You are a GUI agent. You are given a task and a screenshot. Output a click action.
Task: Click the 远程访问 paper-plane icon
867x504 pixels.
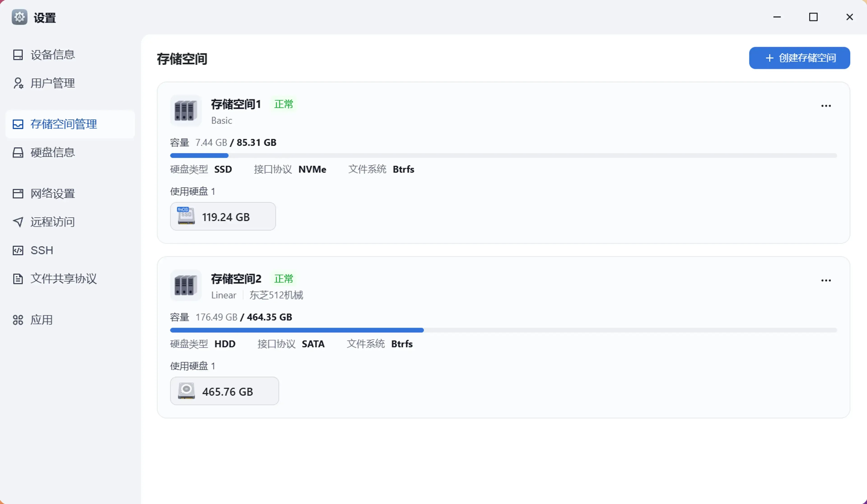point(18,222)
